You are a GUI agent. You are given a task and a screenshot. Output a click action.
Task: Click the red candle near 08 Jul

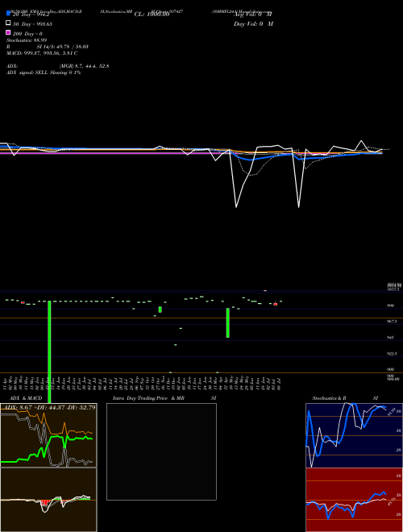point(276,304)
